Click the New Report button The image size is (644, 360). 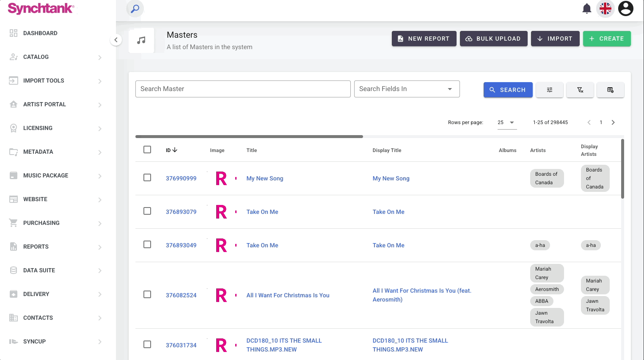point(424,39)
